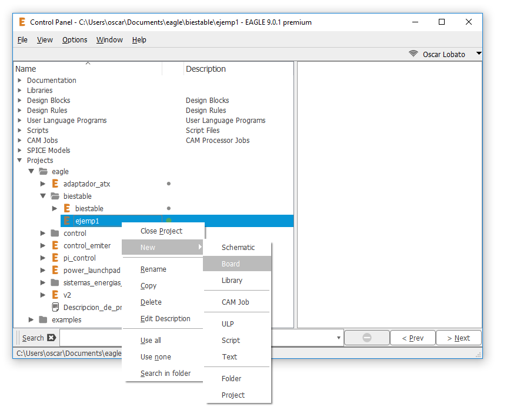Viewport: 507px width, 420px height.
Task: Click the control folder icon
Action: pos(55,234)
